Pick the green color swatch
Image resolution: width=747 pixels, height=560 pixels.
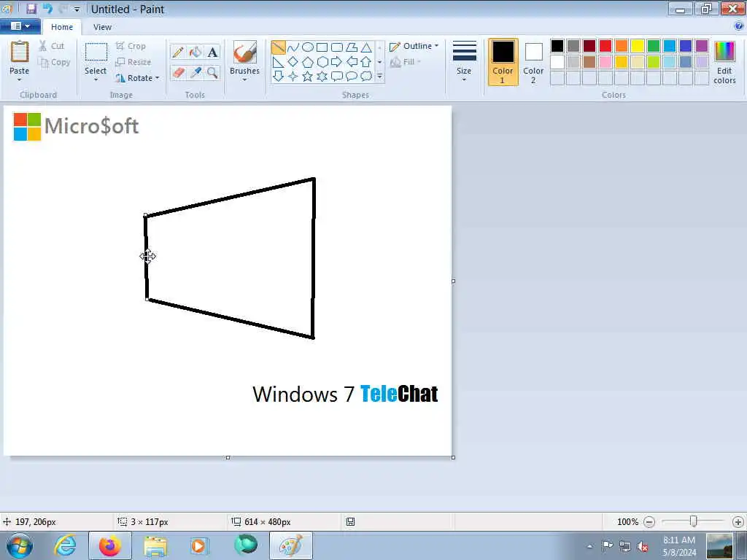(653, 46)
